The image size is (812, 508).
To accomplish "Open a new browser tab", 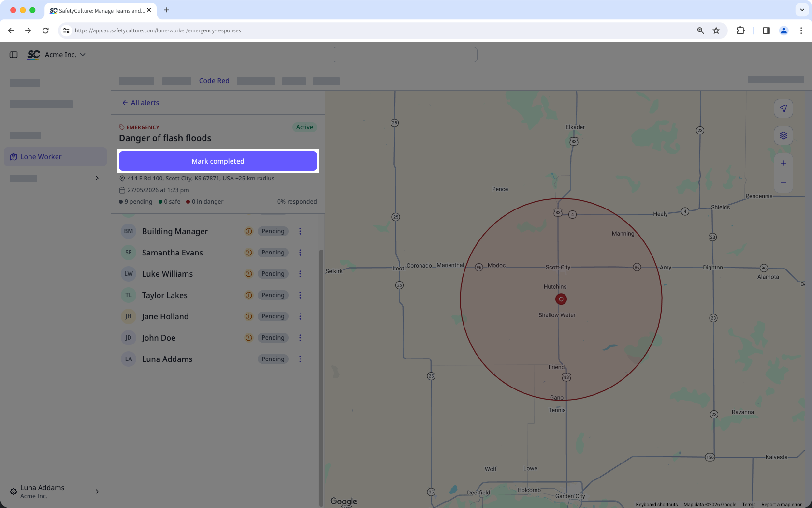I will 166,10.
